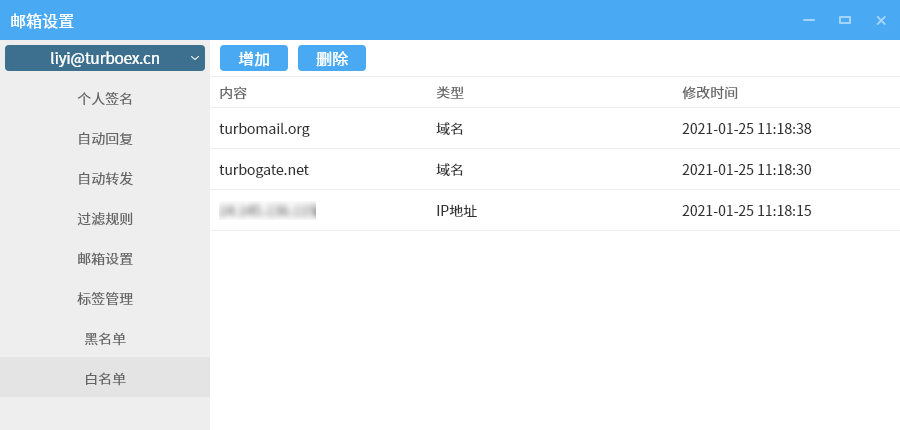900x430 pixels.
Task: Go to 自动回复 in sidebar
Action: (x=105, y=139)
